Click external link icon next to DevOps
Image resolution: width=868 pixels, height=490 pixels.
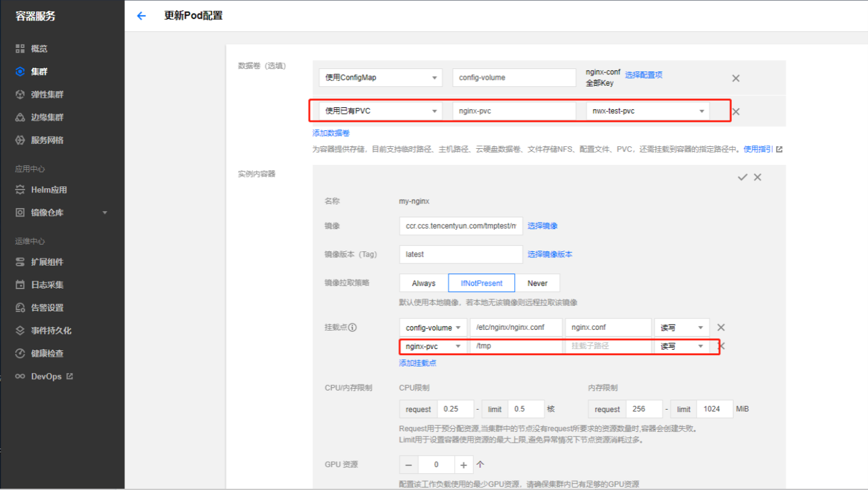click(x=70, y=376)
